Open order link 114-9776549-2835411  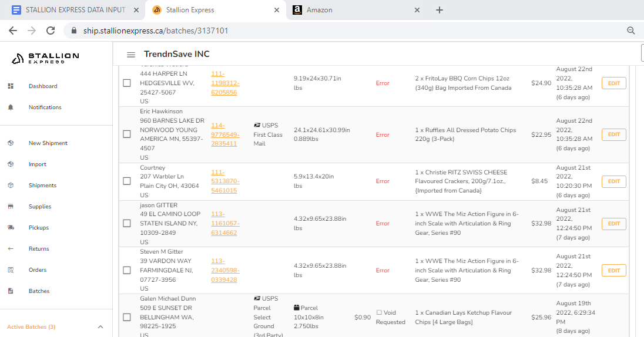(x=224, y=134)
